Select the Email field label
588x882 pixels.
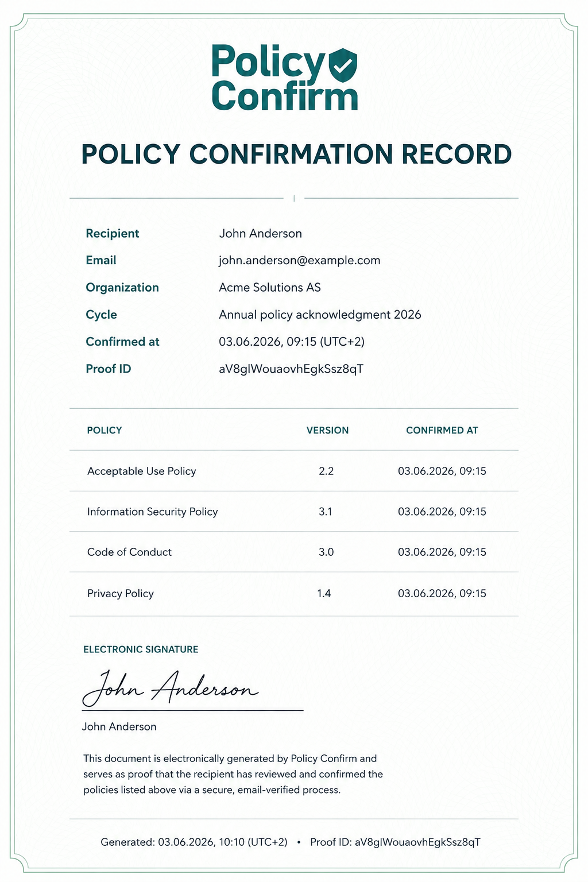pyautogui.click(x=101, y=261)
